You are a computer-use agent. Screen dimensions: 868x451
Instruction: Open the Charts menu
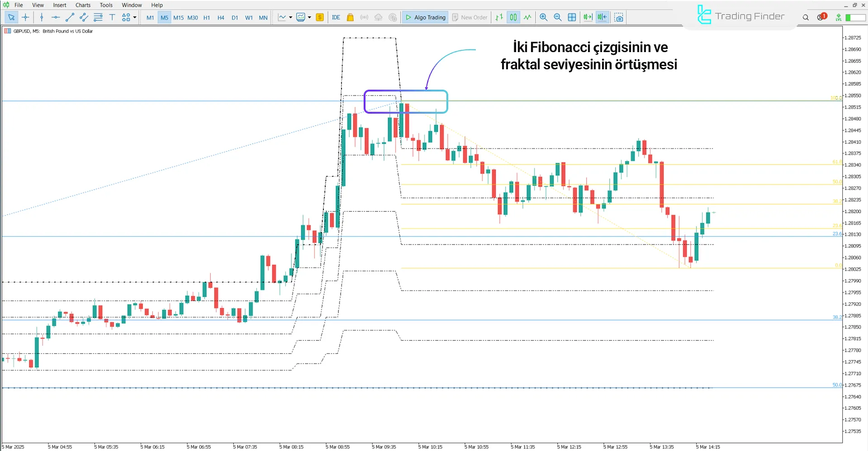(x=83, y=5)
